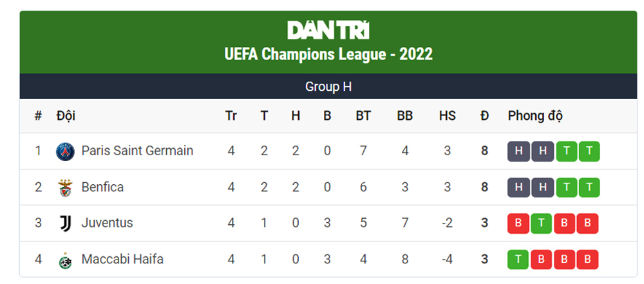This screenshot has width=644, height=284.
Task: Click the Đ points column header
Action: click(485, 116)
